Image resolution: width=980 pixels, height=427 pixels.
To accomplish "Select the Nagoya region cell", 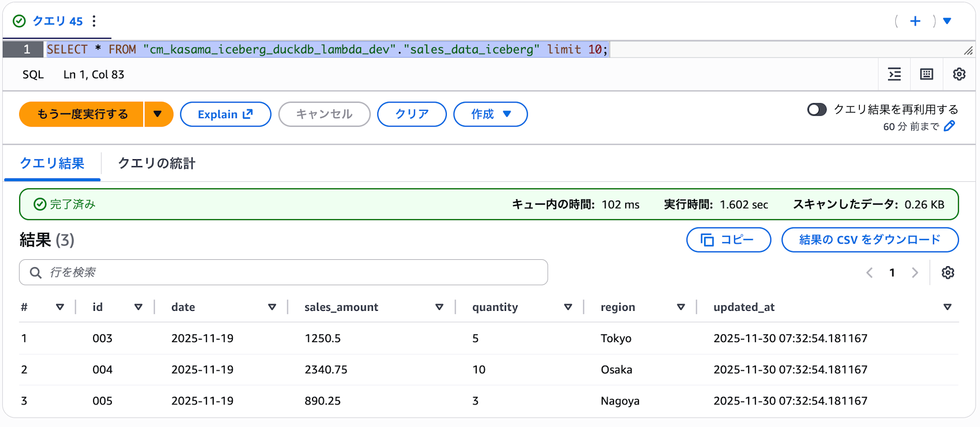I will tap(620, 401).
